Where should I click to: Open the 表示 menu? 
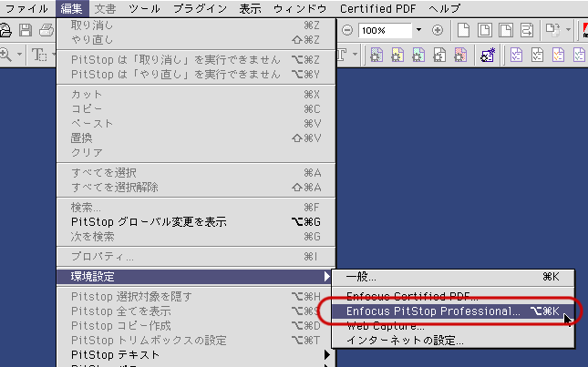250,8
